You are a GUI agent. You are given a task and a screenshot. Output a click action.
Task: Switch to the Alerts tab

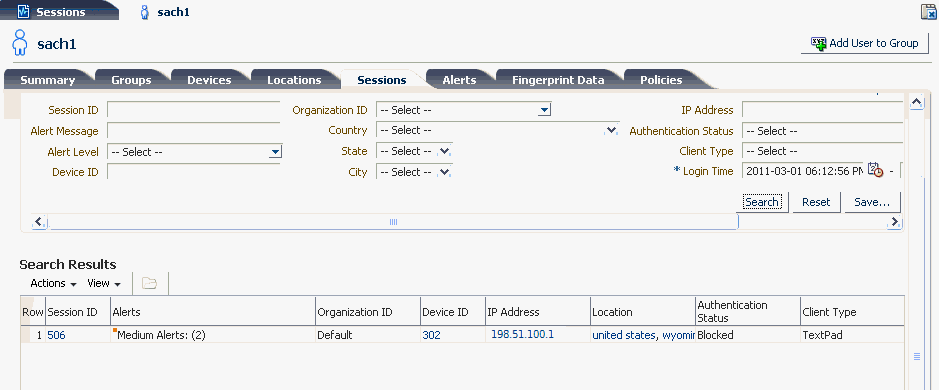459,80
